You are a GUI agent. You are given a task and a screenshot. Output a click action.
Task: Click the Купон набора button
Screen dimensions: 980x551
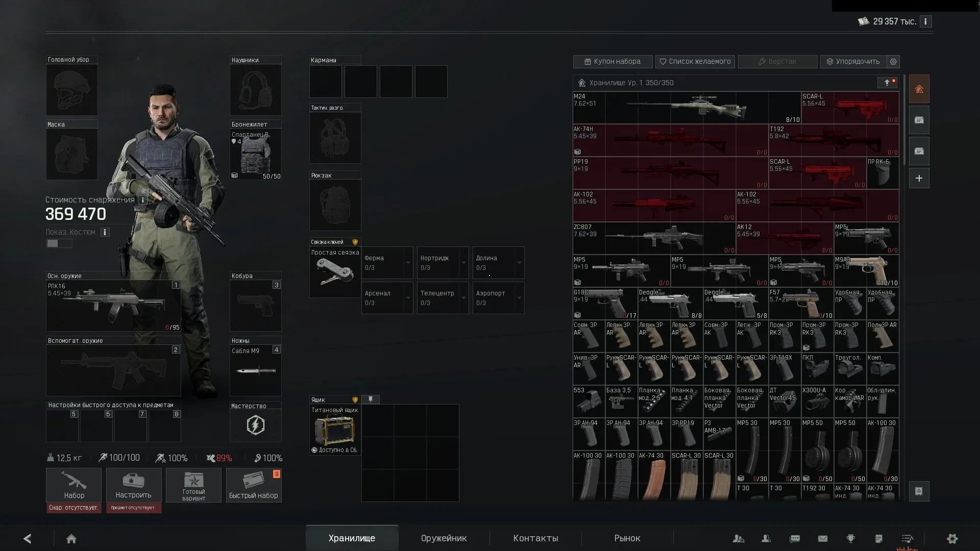[612, 61]
